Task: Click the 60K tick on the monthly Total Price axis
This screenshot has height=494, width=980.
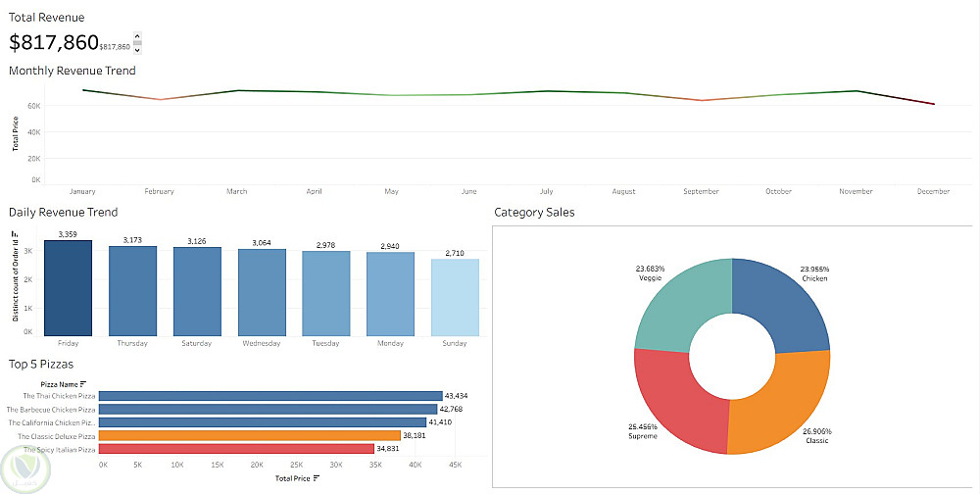Action: [34, 106]
